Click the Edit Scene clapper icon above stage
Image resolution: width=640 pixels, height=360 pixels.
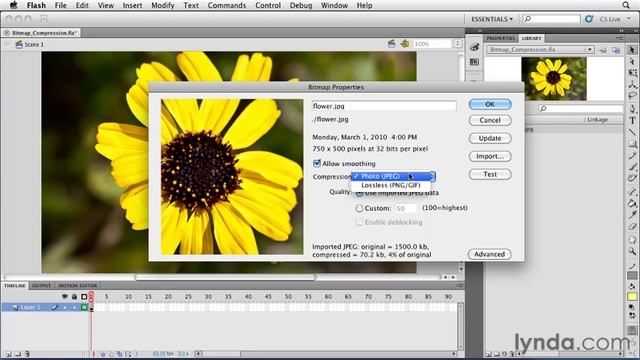pos(391,44)
